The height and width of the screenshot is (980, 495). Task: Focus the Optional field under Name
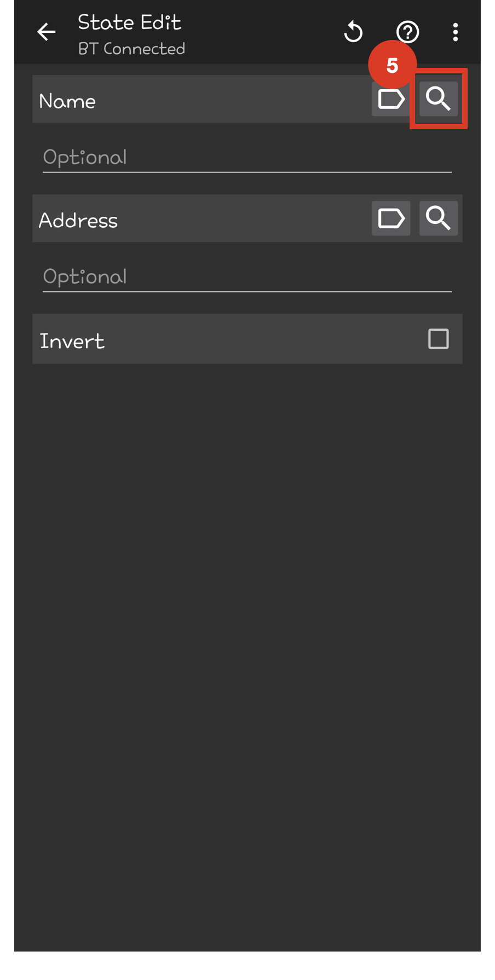pos(246,158)
